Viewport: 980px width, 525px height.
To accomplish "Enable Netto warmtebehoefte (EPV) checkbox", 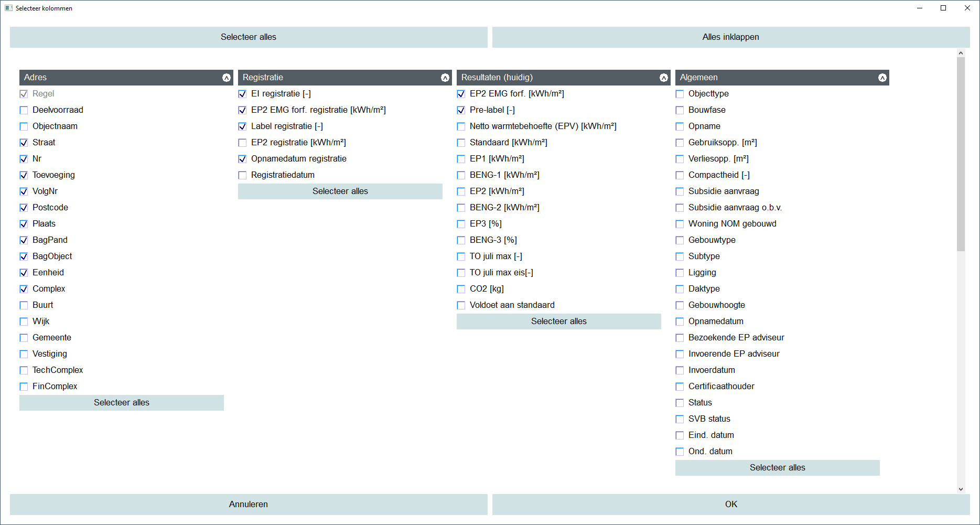I will coord(461,126).
